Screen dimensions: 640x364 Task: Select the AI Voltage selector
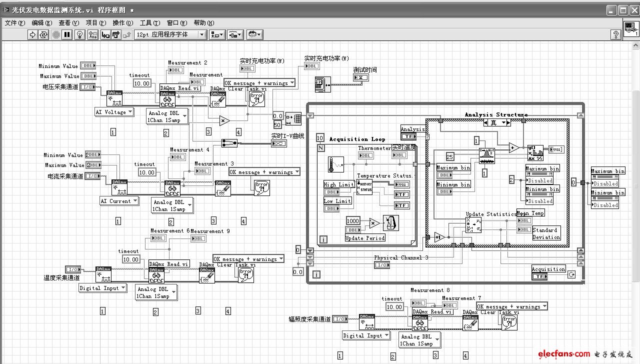pyautogui.click(x=114, y=112)
